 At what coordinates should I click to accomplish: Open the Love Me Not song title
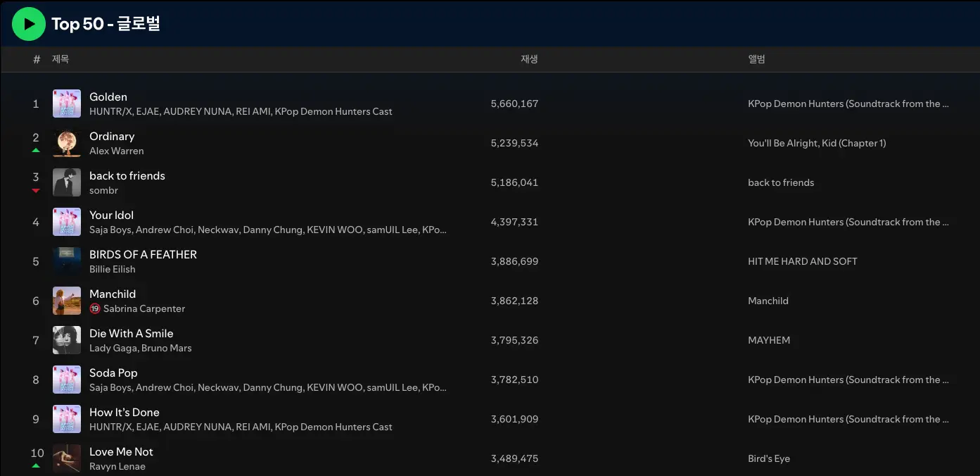tap(121, 451)
